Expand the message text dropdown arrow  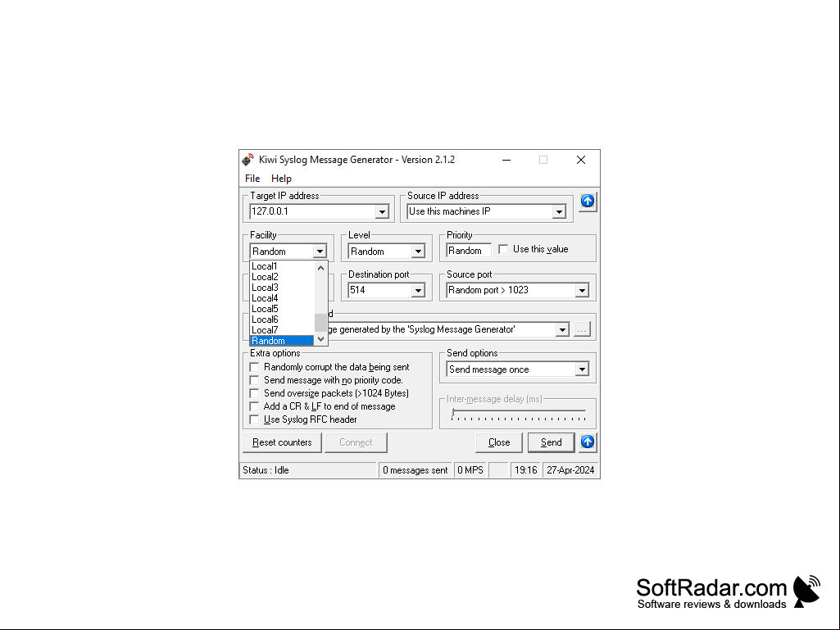click(562, 329)
